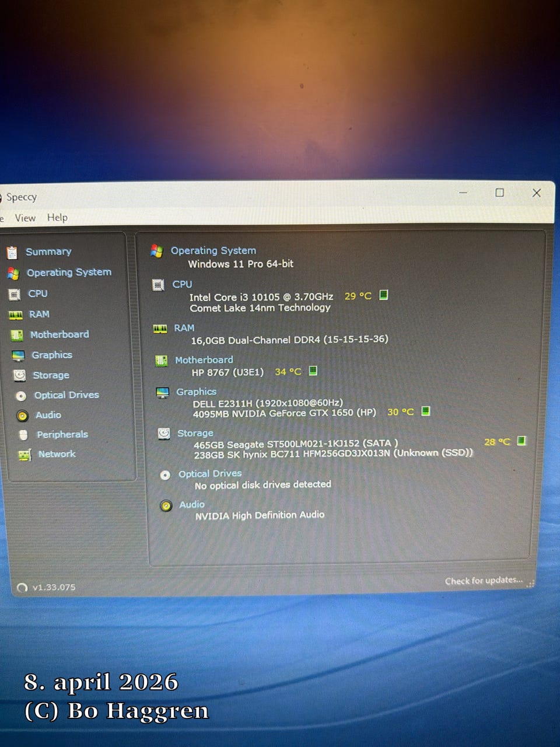Click the RAM icon beside the RAM heading
This screenshot has height=747, width=560.
pos(160,329)
